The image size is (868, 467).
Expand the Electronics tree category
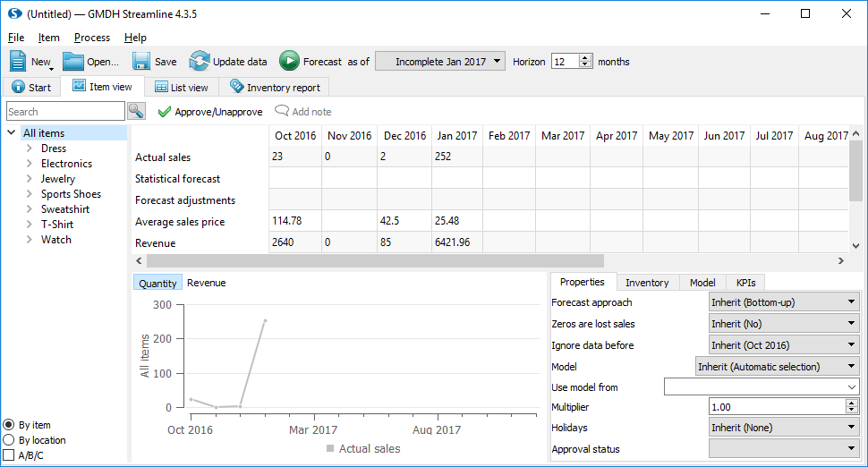30,164
